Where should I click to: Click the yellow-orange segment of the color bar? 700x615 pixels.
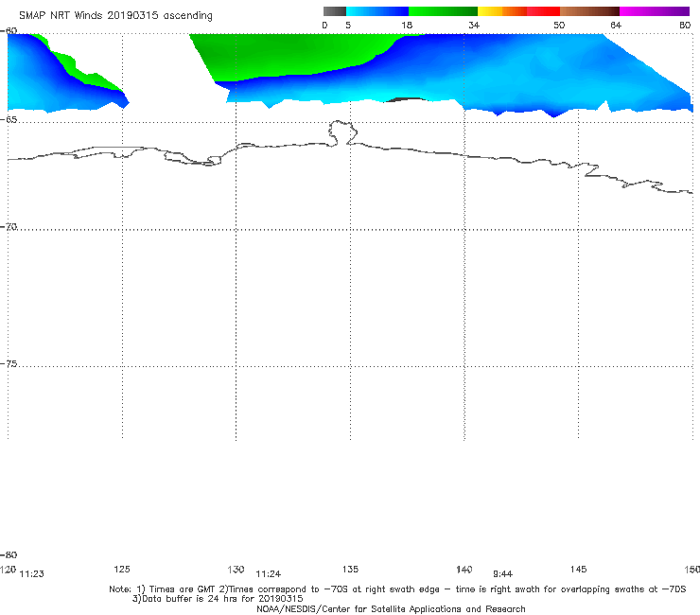tap(502, 11)
